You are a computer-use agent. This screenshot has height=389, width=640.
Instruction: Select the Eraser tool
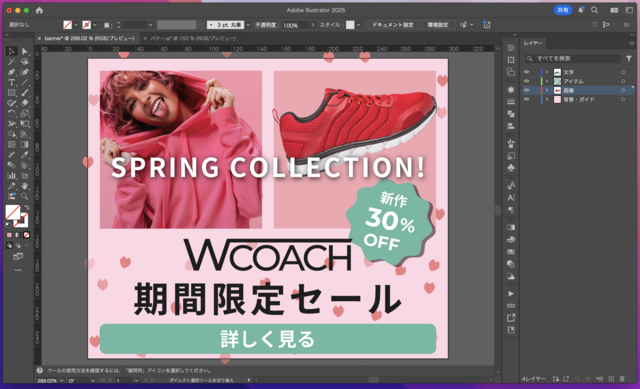click(24, 103)
